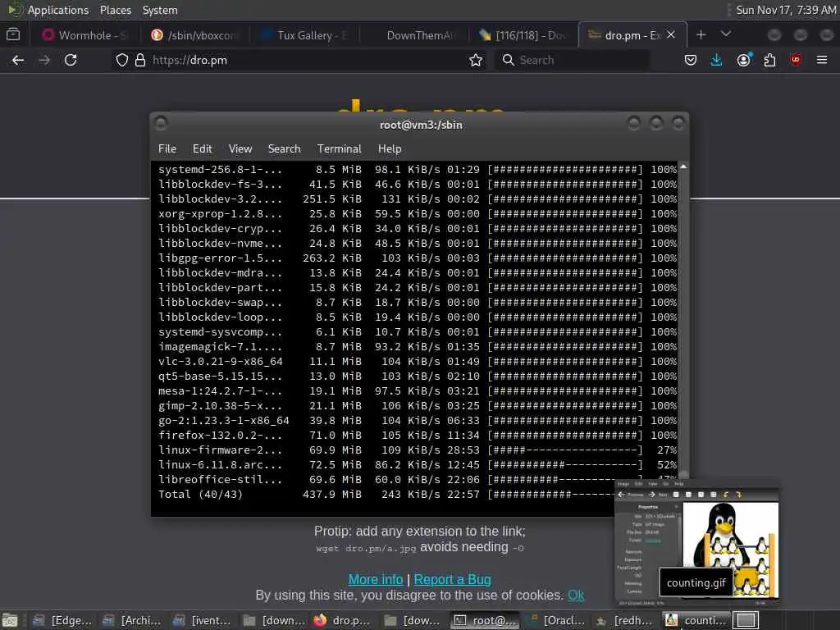Close the dro.pm tab
Viewport: 840px width, 630px height.
click(671, 34)
